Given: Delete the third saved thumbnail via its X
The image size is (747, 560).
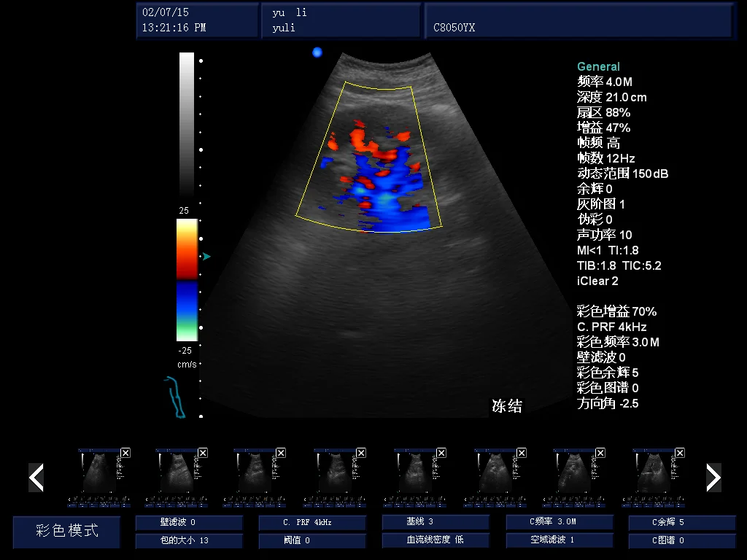Looking at the screenshot, I should click(281, 453).
